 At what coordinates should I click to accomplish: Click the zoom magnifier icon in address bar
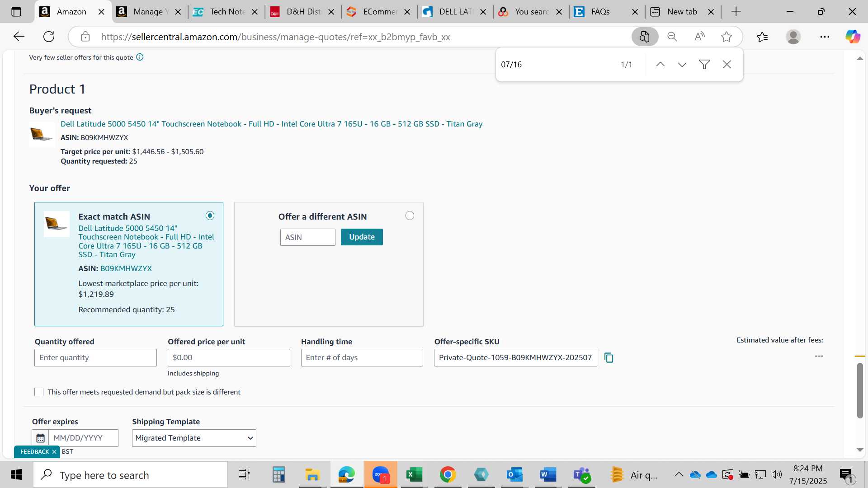(x=672, y=37)
